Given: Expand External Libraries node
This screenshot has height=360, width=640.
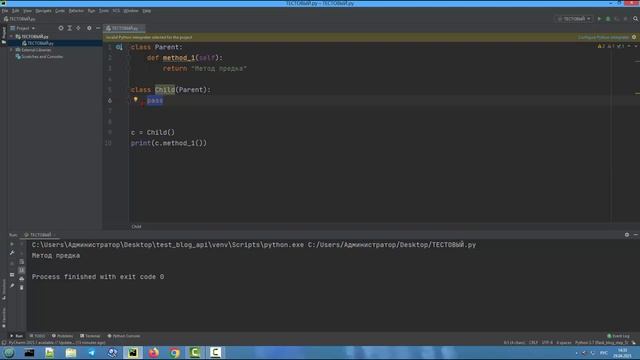Looking at the screenshot, I should pos(11,50).
